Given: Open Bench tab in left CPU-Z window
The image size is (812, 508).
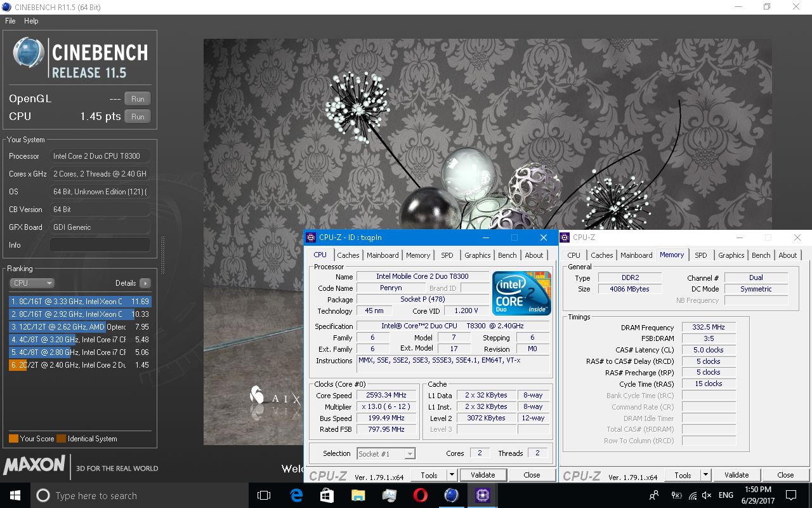Looking at the screenshot, I should (x=507, y=255).
